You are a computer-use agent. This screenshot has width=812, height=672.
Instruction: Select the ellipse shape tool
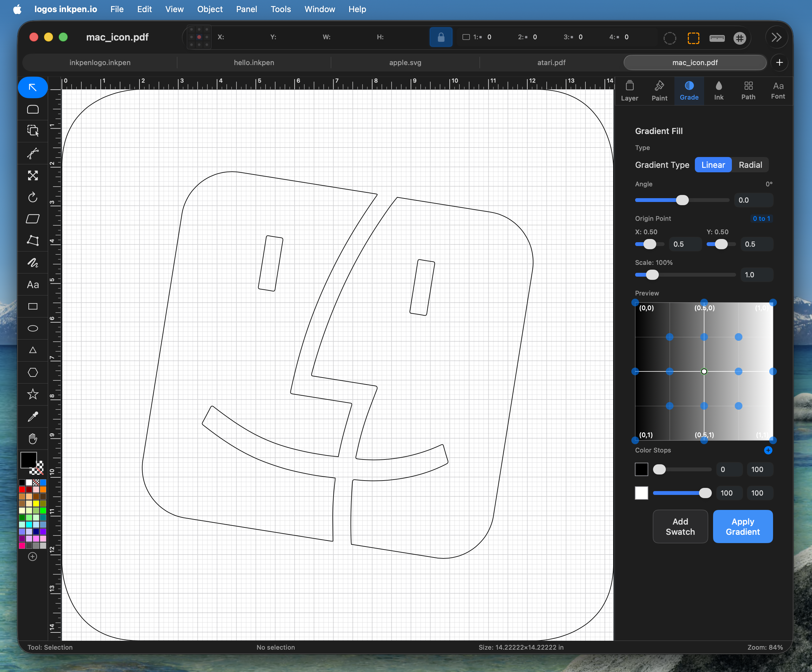[33, 329]
